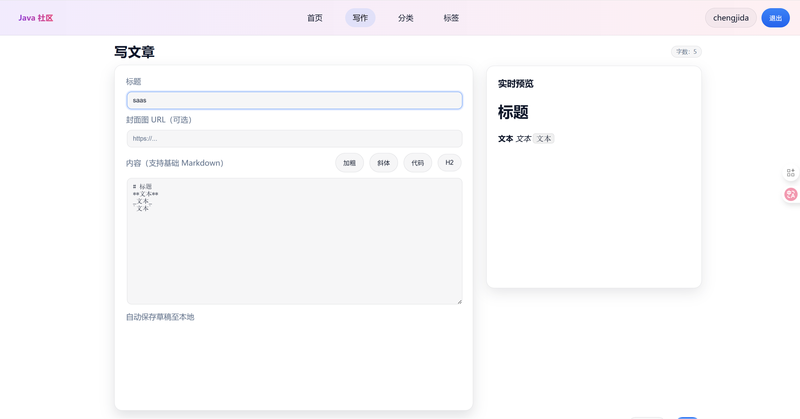Screen dimensions: 800x419
Task: Grab the textarea resize handle corner
Action: click(x=459, y=301)
